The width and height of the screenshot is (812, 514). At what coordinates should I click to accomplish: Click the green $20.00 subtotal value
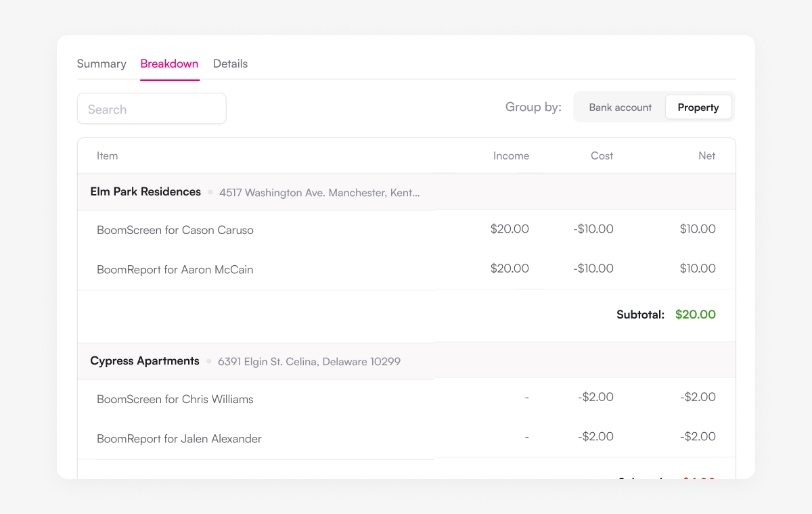(695, 314)
